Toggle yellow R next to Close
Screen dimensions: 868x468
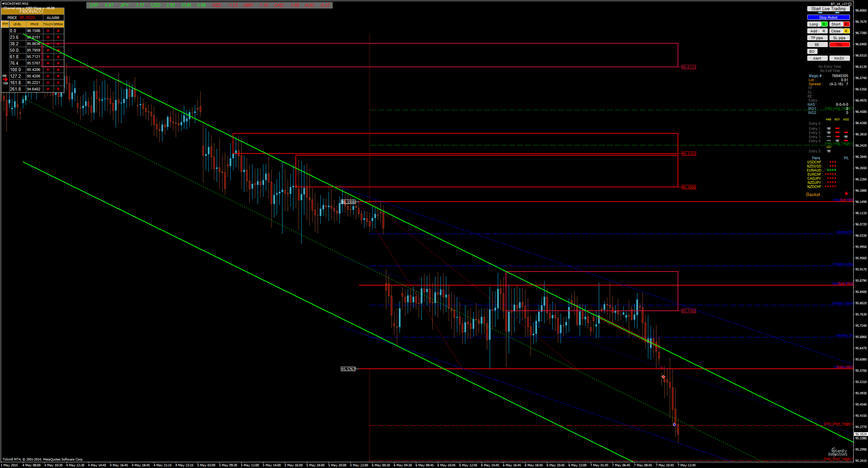[x=847, y=31]
